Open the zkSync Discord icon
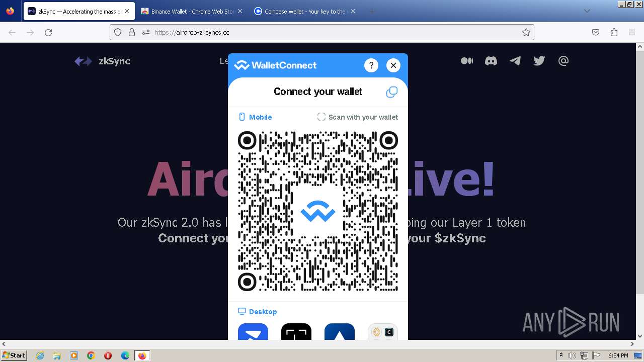Viewport: 644px width, 362px height. (x=491, y=61)
